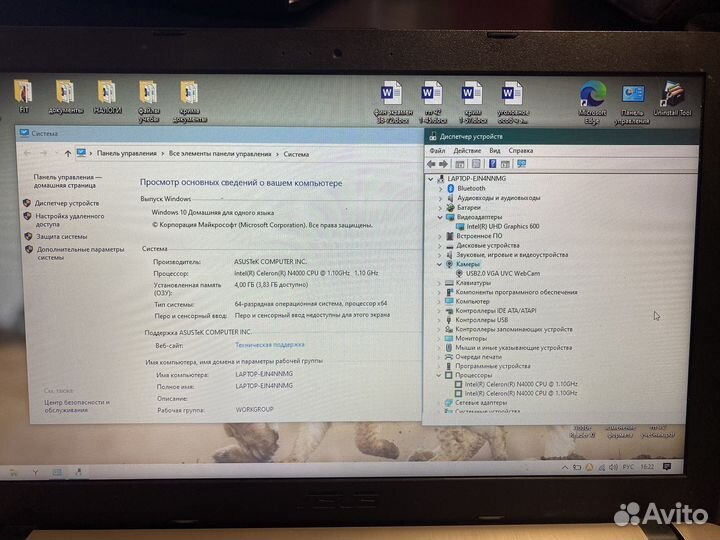
Task: Open 'Вид' menu in Device Manager
Action: click(495, 150)
